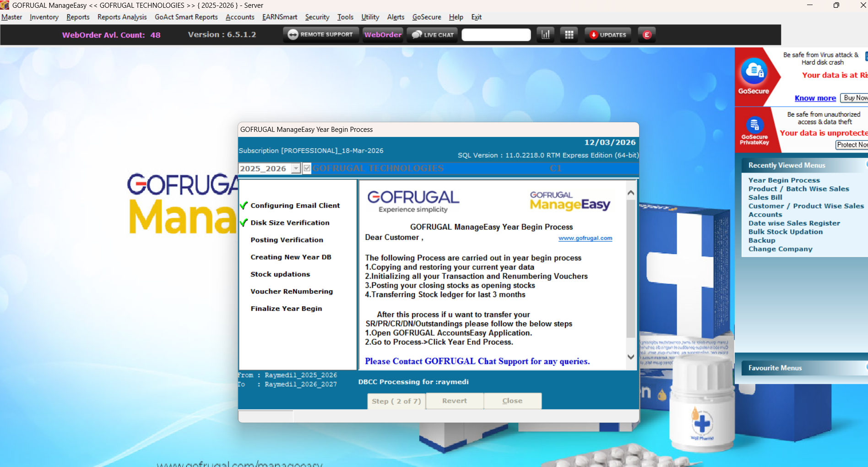Open Date wise Sales Register
The image size is (868, 467).
[x=794, y=223]
